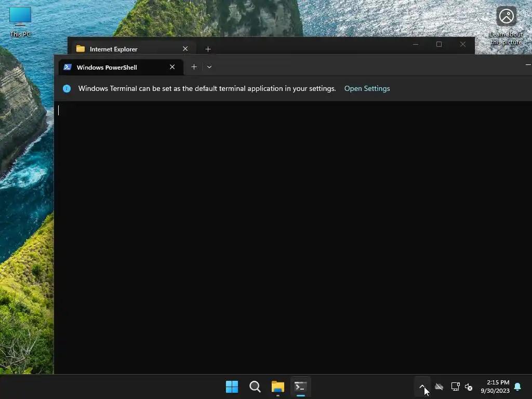Image resolution: width=532 pixels, height=399 pixels.
Task: Open the Learn about this picture desktop icon
Action: tap(506, 26)
